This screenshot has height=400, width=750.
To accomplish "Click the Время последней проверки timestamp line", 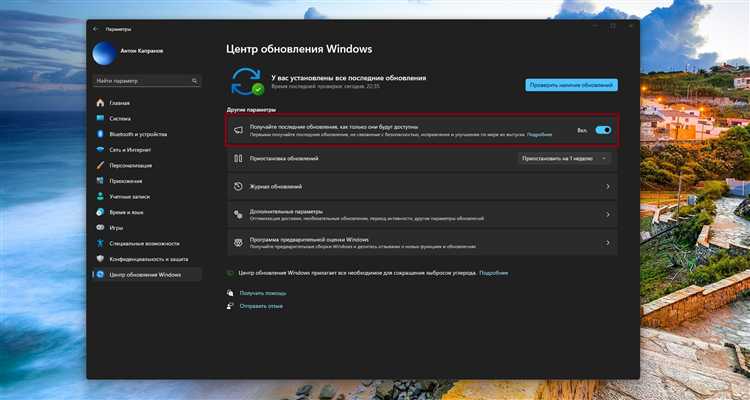I will click(x=325, y=87).
